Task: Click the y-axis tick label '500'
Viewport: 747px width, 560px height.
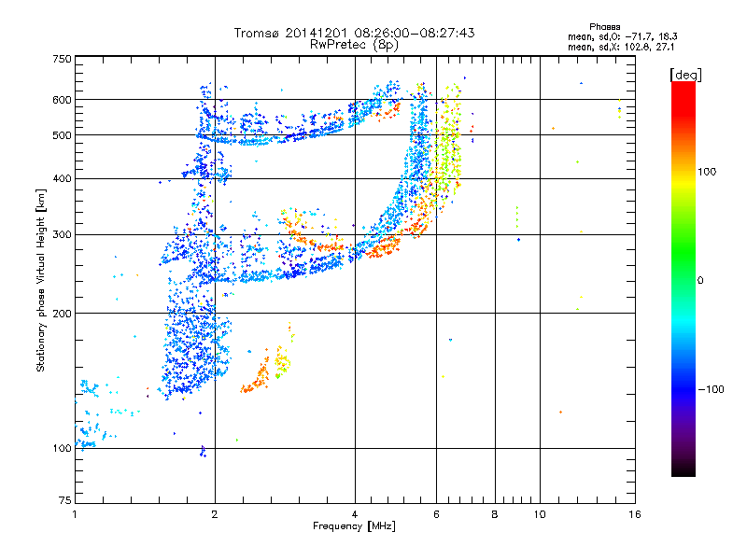Action: point(63,135)
